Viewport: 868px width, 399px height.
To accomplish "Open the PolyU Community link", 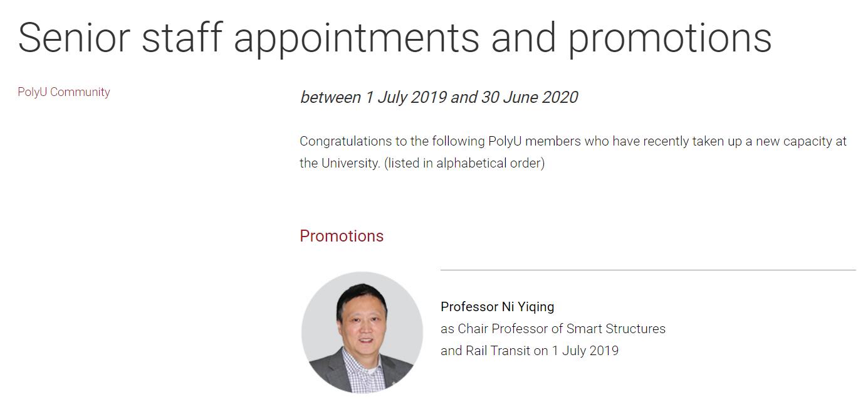I will (64, 92).
